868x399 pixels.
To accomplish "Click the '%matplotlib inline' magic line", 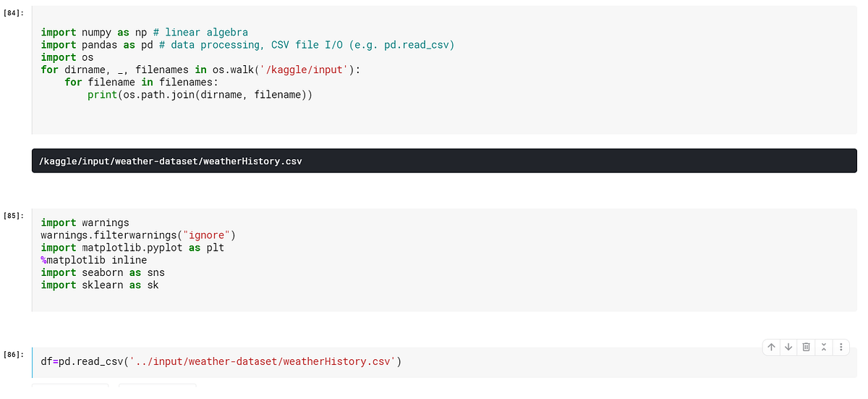I will (94, 260).
